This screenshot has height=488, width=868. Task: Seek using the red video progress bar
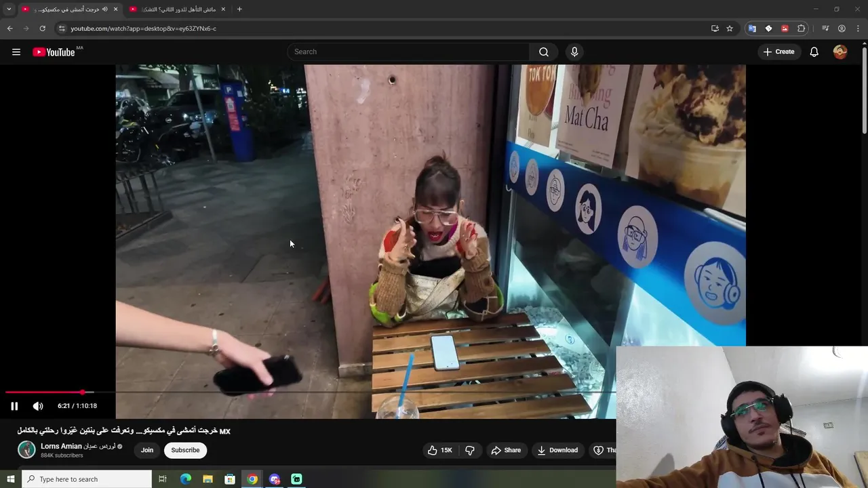pos(43,392)
